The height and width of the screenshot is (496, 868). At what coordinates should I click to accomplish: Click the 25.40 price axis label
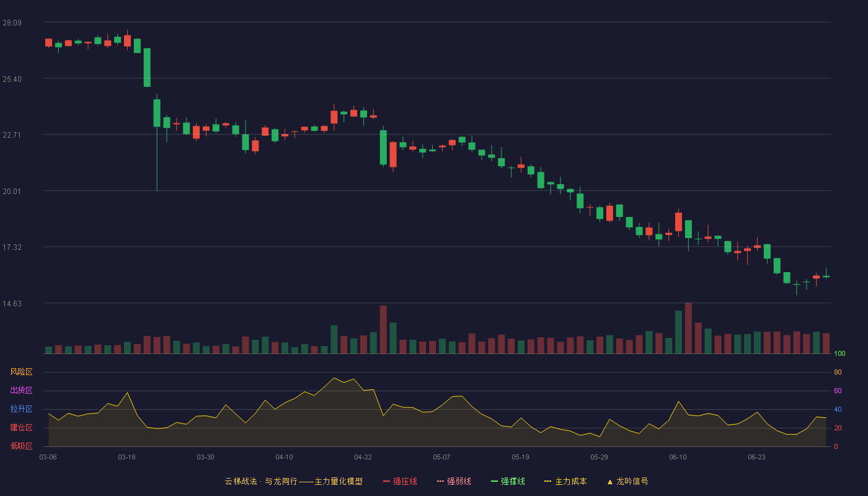pos(12,79)
